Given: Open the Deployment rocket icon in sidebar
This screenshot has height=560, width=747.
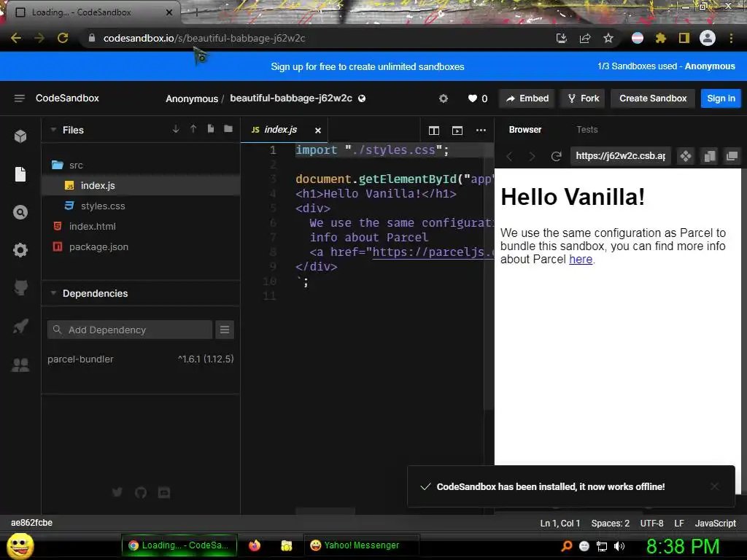Looking at the screenshot, I should (20, 326).
